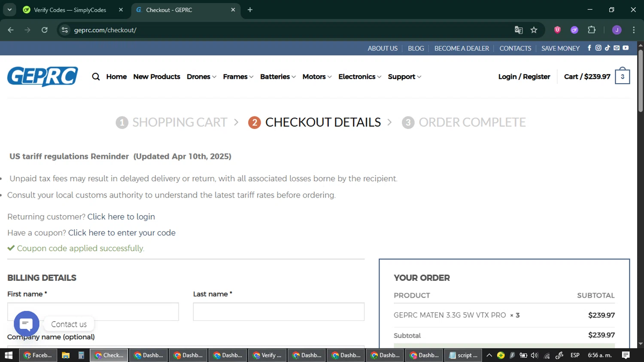The height and width of the screenshot is (362, 644).
Task: Open the Windows notification center icon
Action: (x=626, y=355)
